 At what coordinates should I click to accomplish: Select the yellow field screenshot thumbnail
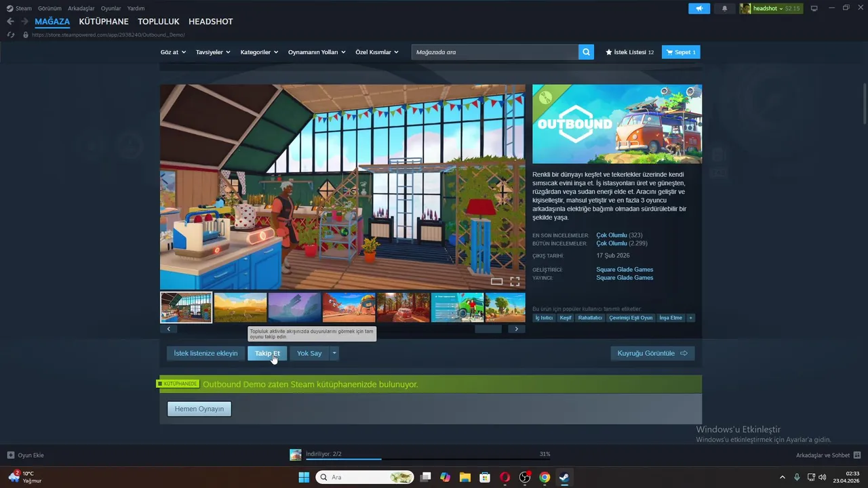click(240, 307)
